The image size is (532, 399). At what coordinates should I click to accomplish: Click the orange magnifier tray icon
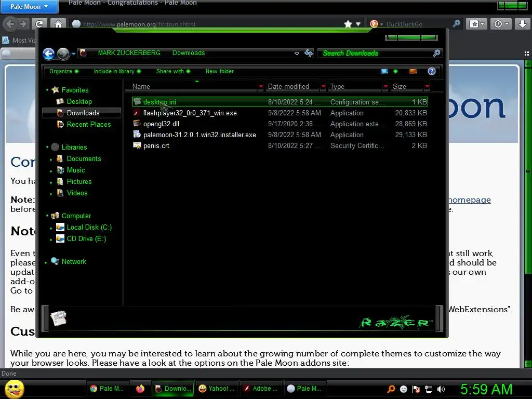391,389
